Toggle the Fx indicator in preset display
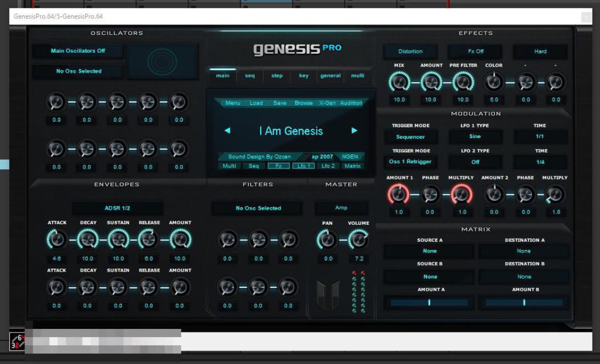This screenshot has height=364, width=600. [278, 166]
